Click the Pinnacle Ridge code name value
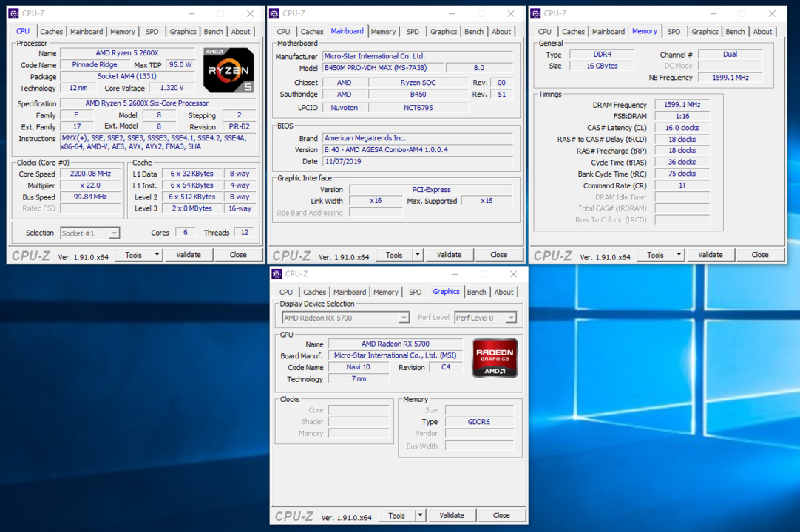 click(x=95, y=65)
